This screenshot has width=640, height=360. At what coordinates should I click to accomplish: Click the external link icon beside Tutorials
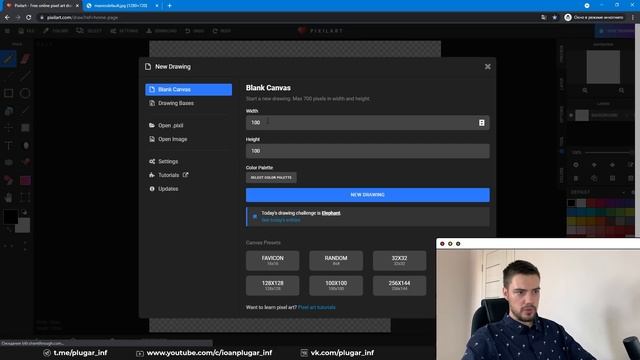click(x=186, y=175)
